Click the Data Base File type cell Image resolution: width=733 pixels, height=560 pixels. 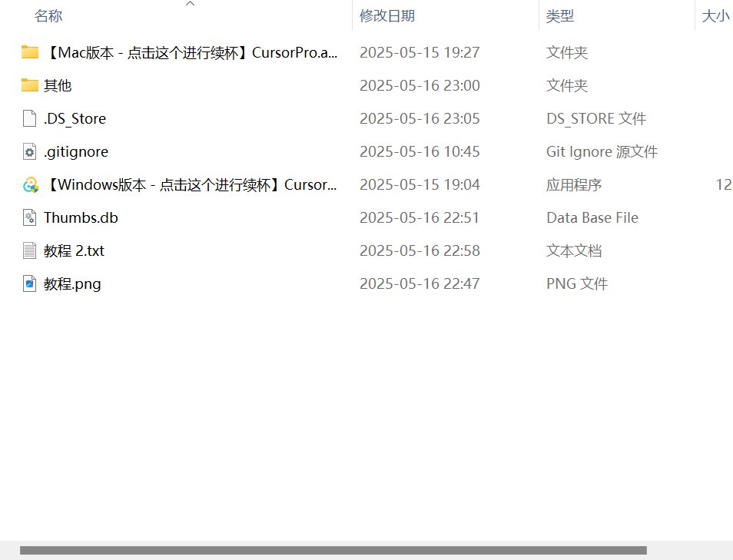click(x=592, y=218)
